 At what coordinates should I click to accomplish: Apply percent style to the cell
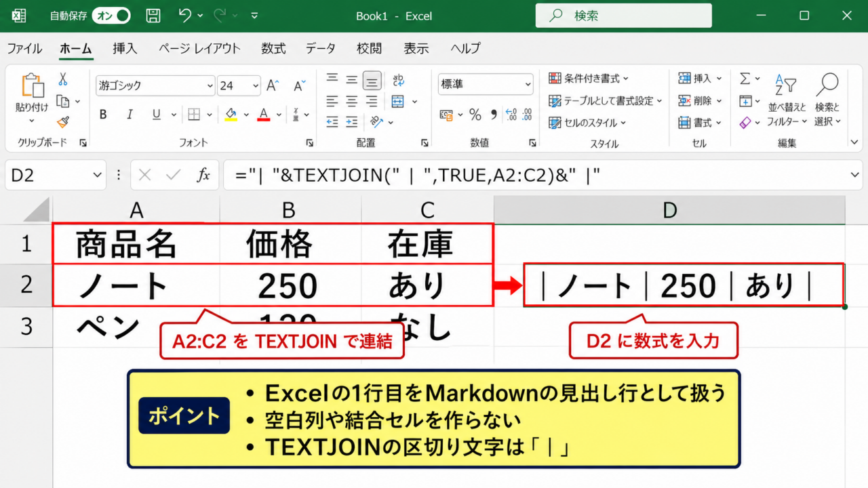[475, 115]
